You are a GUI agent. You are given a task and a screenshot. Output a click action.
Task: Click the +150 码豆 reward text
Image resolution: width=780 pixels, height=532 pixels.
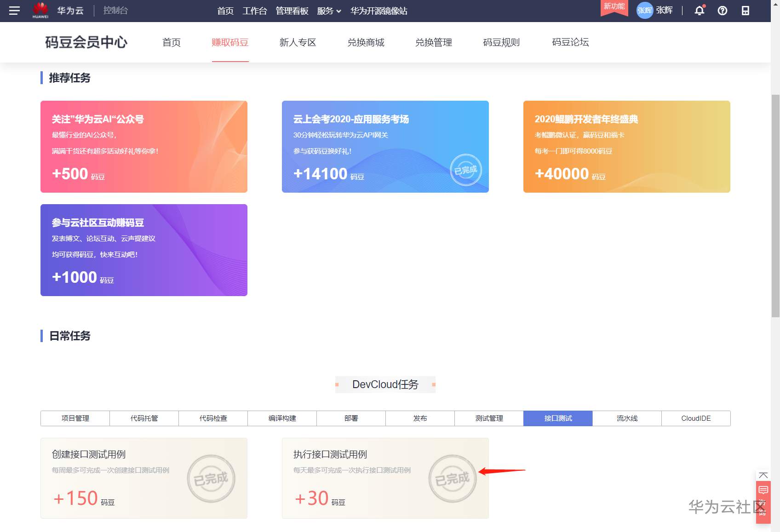84,498
